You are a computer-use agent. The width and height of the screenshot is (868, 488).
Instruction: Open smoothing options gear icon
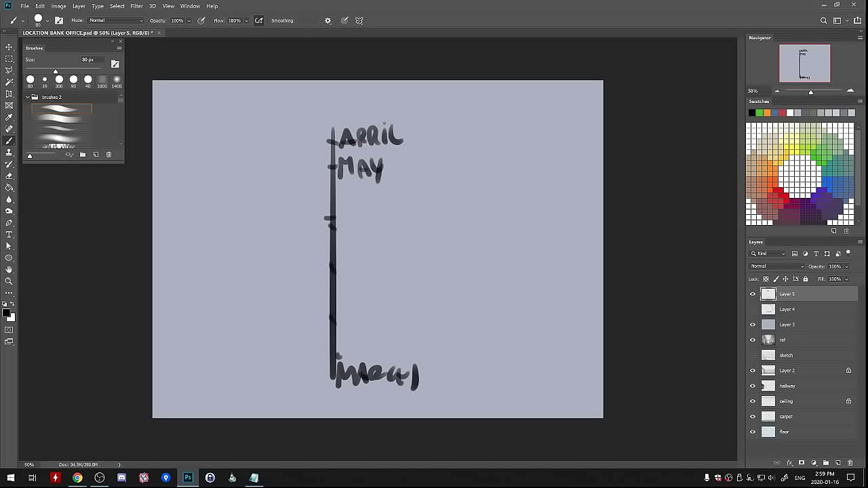point(328,20)
